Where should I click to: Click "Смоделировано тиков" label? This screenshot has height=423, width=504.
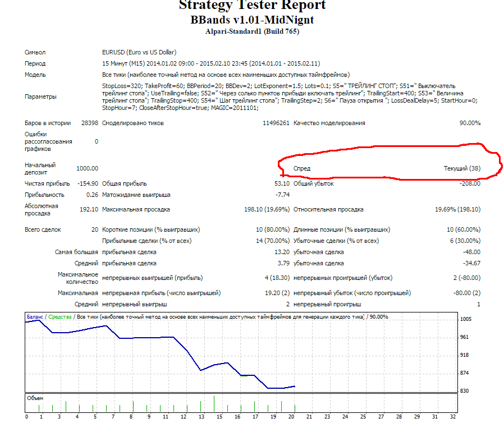coord(133,123)
